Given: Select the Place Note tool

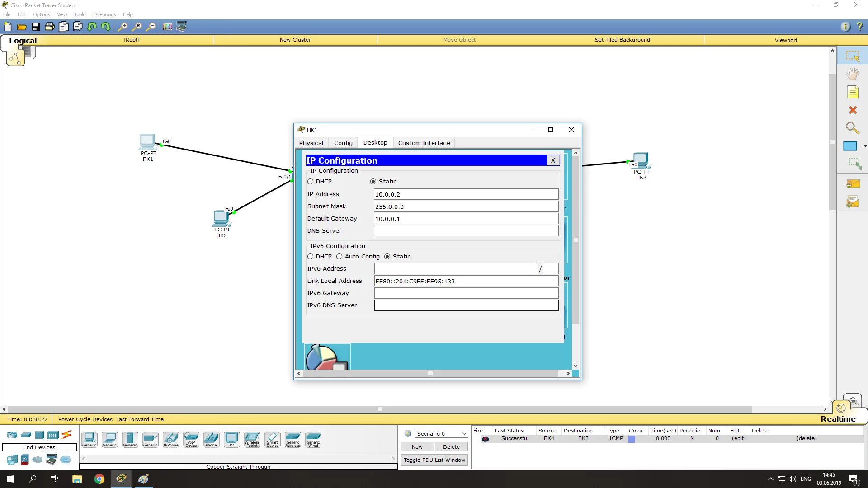Looking at the screenshot, I should point(853,92).
